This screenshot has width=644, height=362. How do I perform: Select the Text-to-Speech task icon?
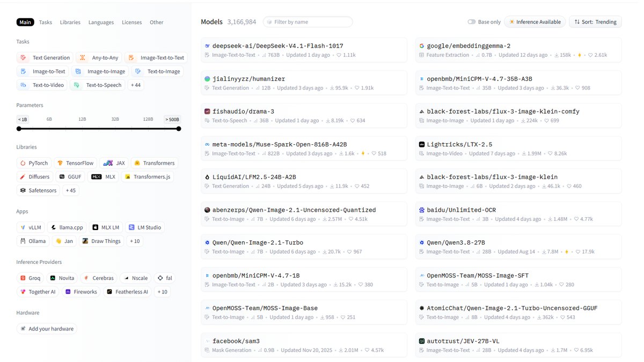point(77,85)
